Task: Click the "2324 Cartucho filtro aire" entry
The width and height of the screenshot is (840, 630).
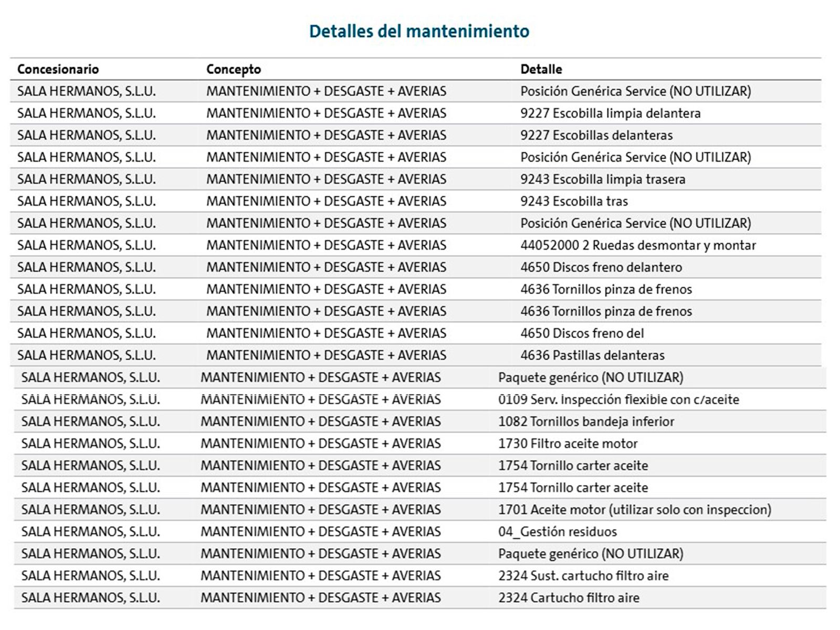Action: click(x=569, y=598)
